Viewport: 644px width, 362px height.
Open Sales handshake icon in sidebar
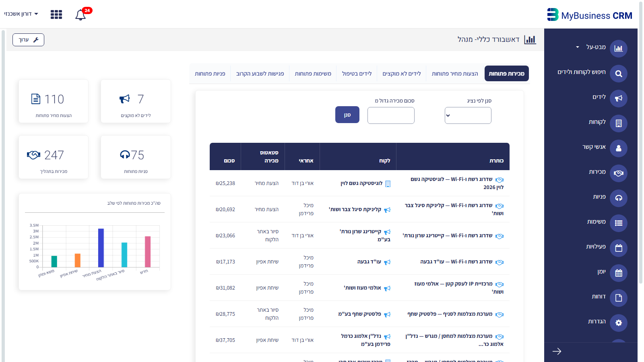tap(619, 173)
